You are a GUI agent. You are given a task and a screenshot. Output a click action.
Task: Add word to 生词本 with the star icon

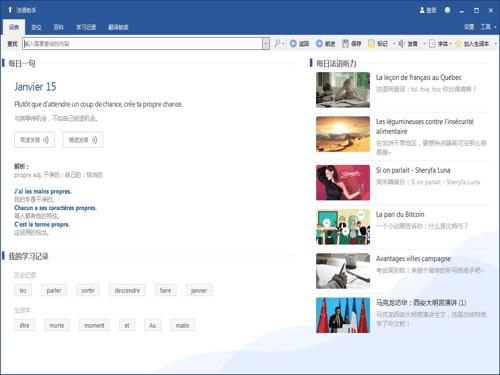click(x=458, y=44)
